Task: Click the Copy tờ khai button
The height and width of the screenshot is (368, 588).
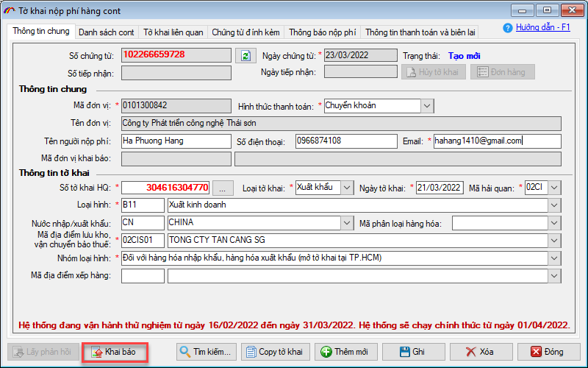Action: [276, 352]
